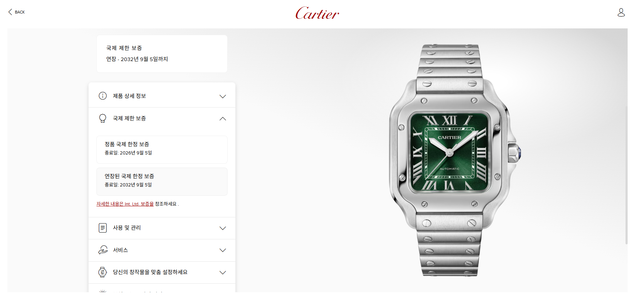644x299 pixels.
Task: Click the 연장된 국제 한정 보증 card
Action: [162, 181]
